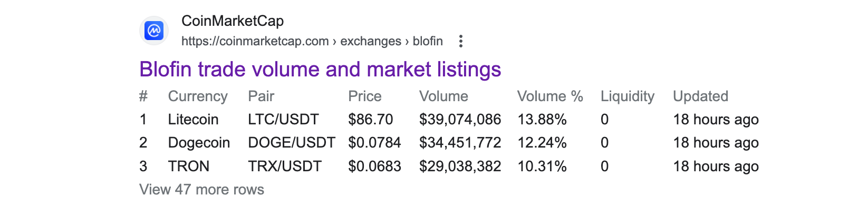The width and height of the screenshot is (868, 215).
Task: Click the 12.24% volume share value
Action: [x=542, y=143]
